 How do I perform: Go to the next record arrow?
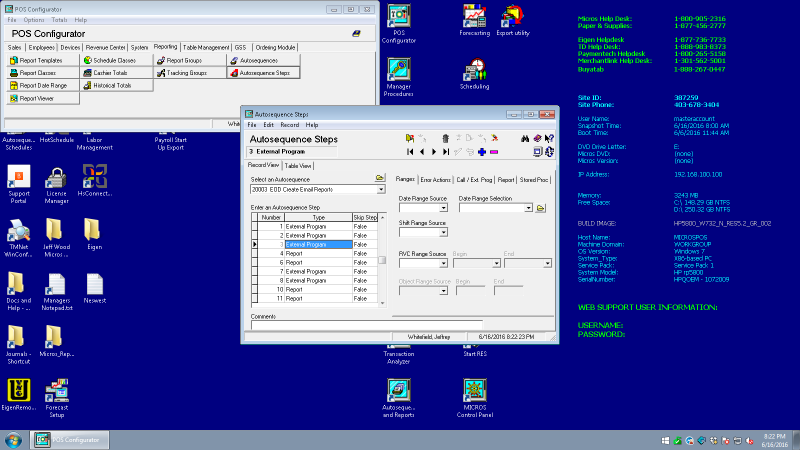pyautogui.click(x=434, y=152)
